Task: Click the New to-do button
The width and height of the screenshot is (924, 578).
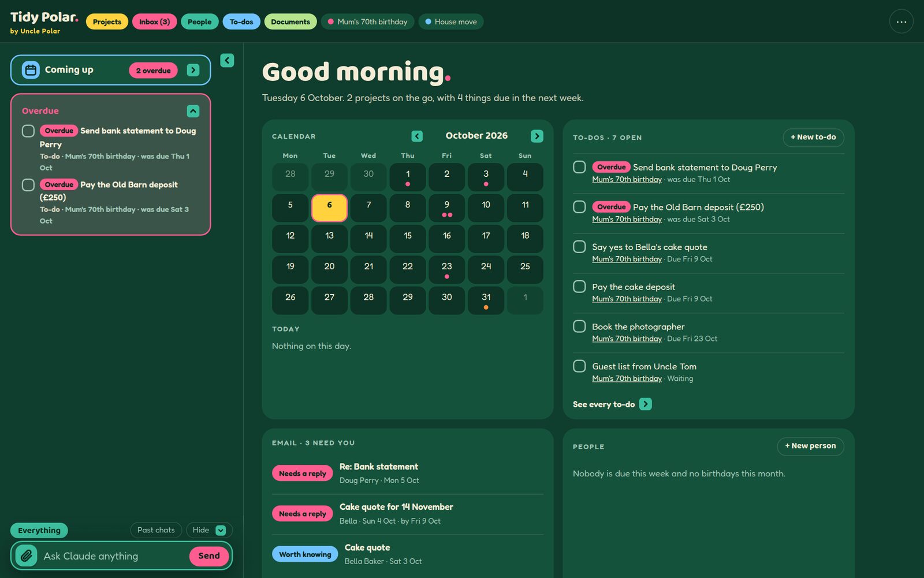Action: [813, 137]
